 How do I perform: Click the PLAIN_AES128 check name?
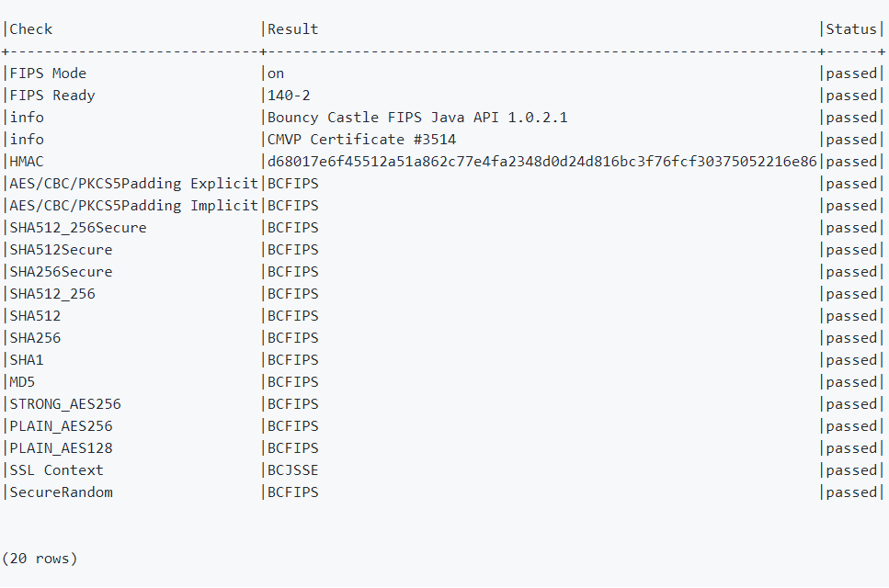61,448
